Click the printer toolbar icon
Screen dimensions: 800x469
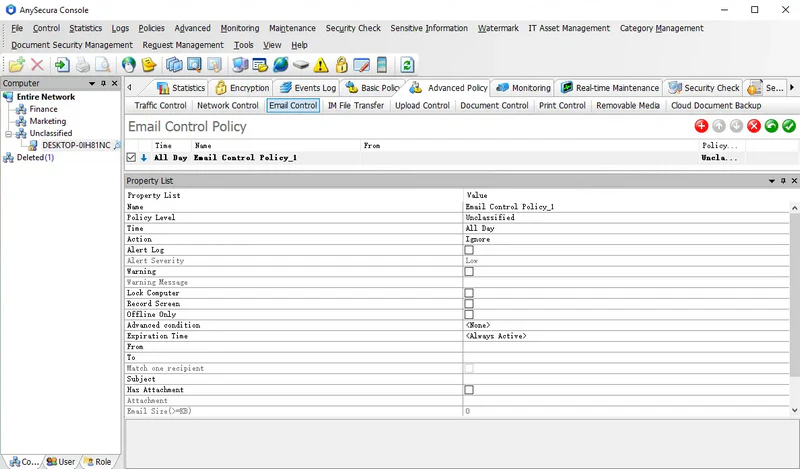tap(83, 65)
